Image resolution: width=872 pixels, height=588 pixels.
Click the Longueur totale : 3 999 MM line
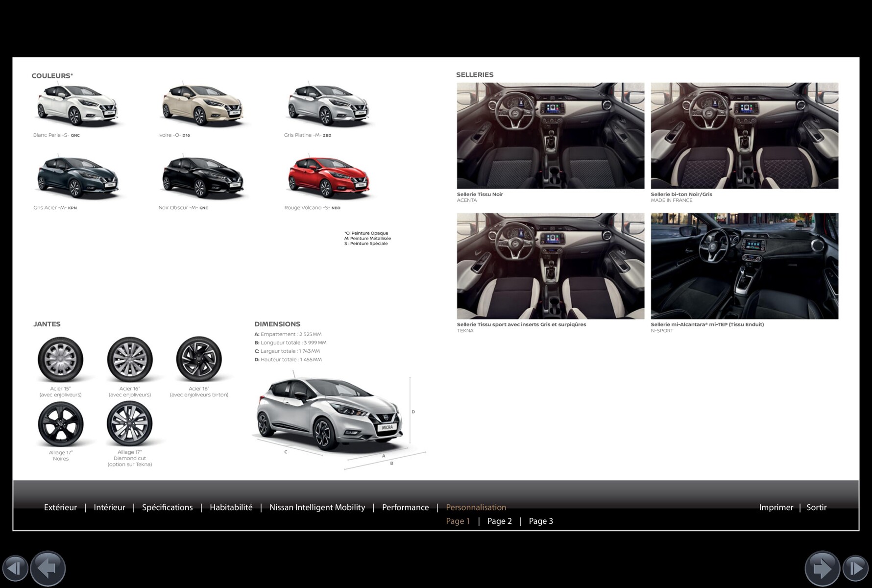coord(291,343)
